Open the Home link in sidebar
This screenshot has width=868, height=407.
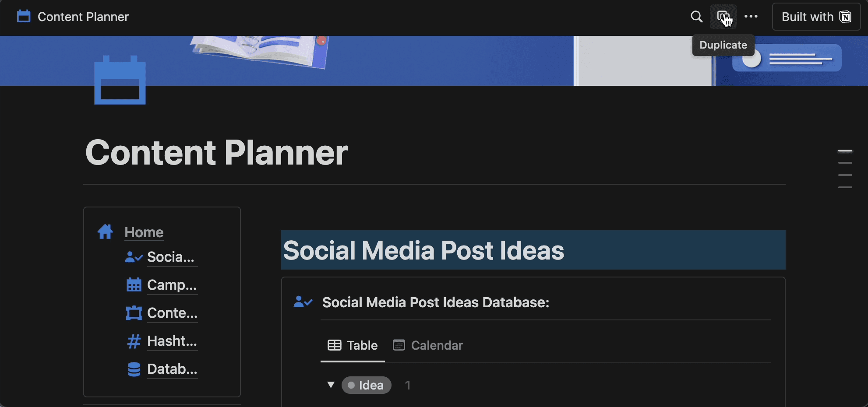pyautogui.click(x=144, y=232)
